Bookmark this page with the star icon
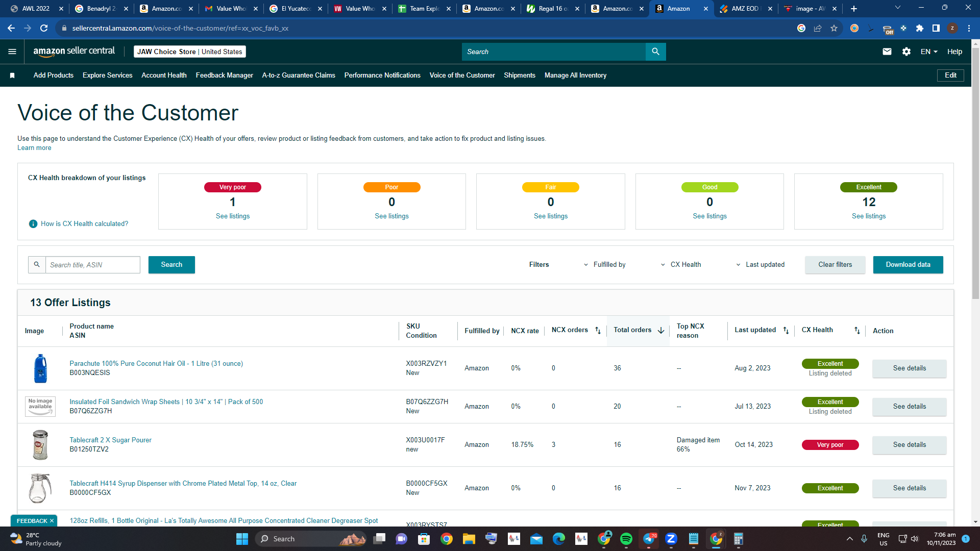Viewport: 980px width, 551px height. [x=834, y=28]
